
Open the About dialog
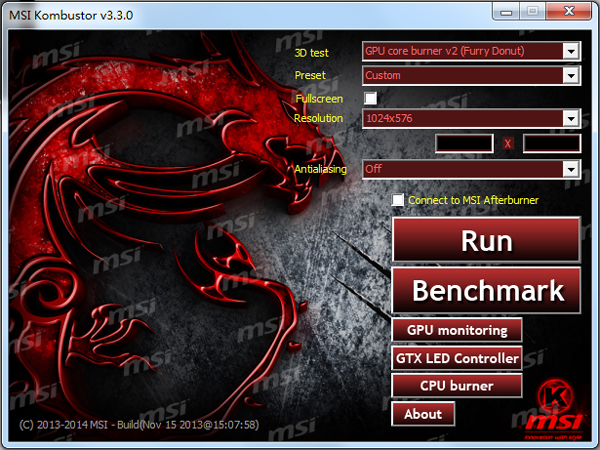pos(423,414)
